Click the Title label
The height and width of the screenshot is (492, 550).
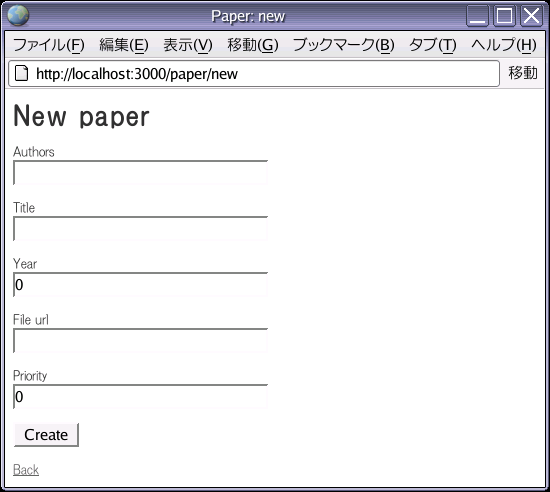[x=24, y=208]
